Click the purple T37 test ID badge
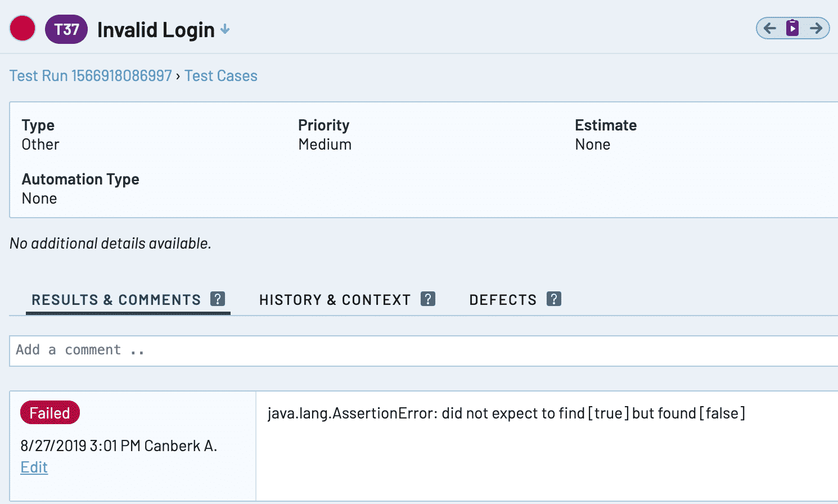The image size is (838, 504). click(x=66, y=29)
